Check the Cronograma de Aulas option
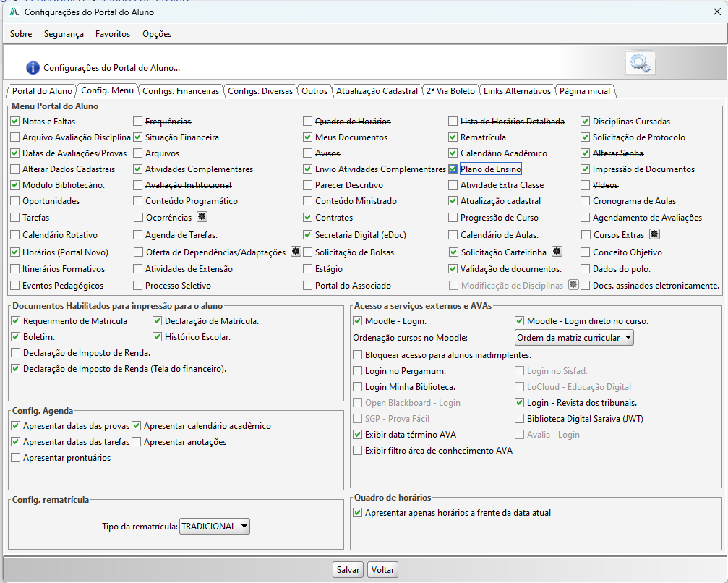 pos(585,200)
